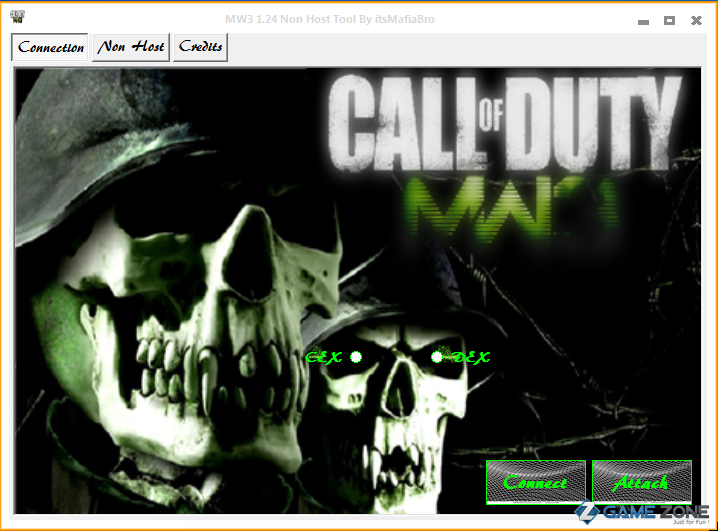The height and width of the screenshot is (531, 718).
Task: Select the CEX radio button
Action: pos(356,357)
